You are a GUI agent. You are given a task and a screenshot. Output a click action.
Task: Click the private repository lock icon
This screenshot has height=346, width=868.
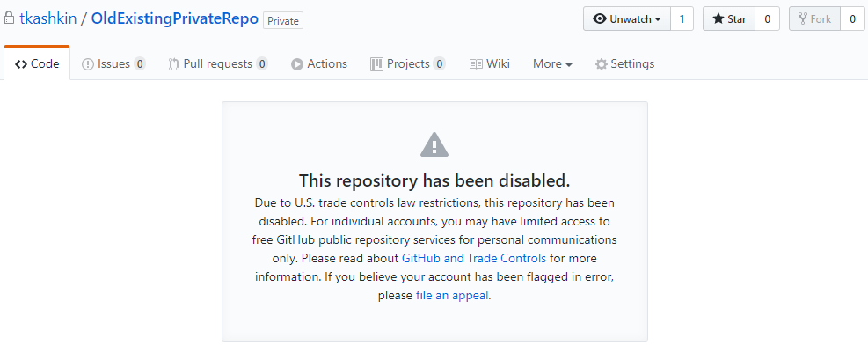(8, 18)
